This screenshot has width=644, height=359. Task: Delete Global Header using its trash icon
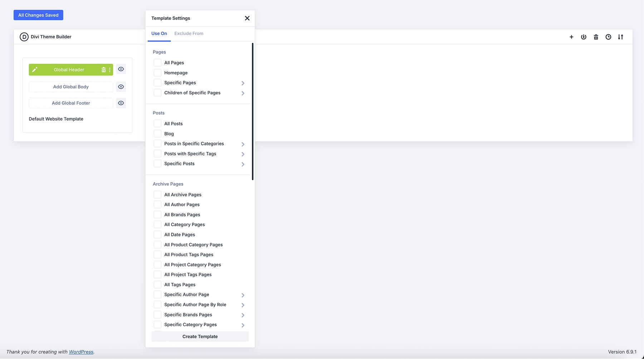click(x=103, y=70)
